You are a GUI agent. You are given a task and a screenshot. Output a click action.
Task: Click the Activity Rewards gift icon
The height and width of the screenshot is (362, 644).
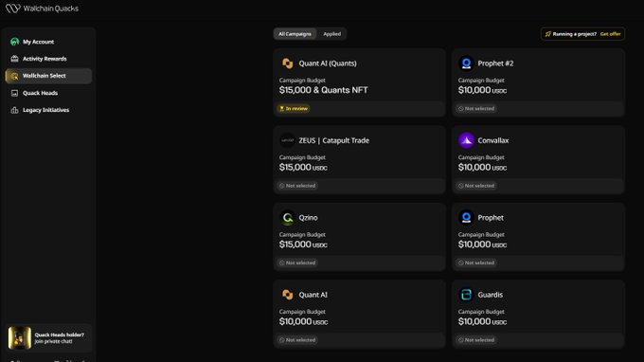(x=15, y=59)
